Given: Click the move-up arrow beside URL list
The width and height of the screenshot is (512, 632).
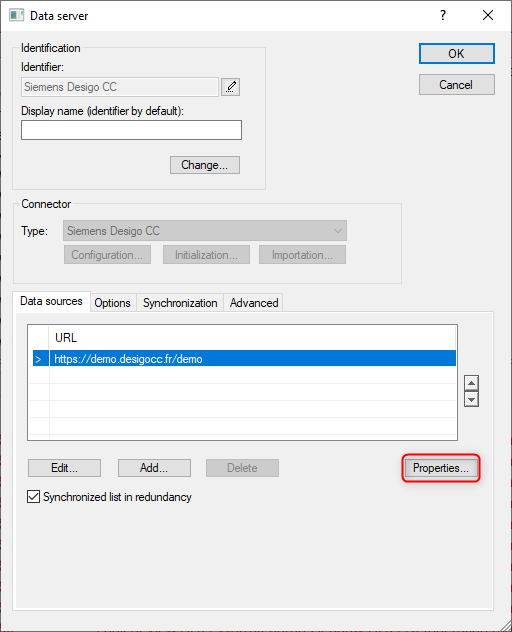Looking at the screenshot, I should tap(471, 383).
